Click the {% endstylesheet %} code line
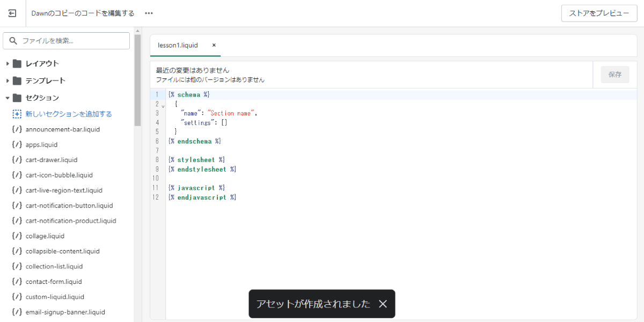 click(202, 169)
